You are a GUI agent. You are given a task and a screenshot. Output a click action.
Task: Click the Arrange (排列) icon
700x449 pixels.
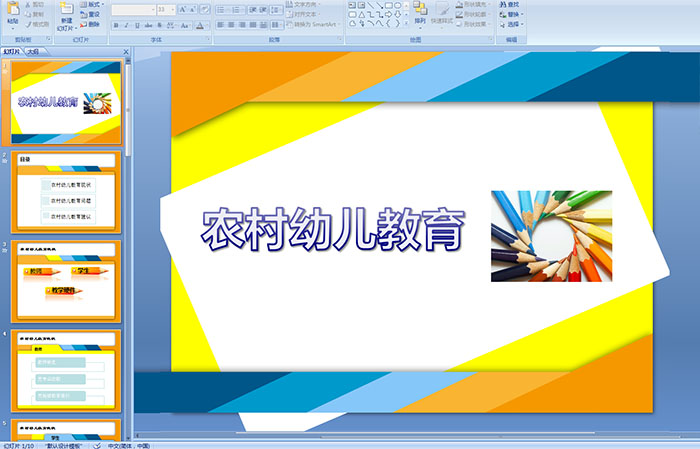click(420, 13)
